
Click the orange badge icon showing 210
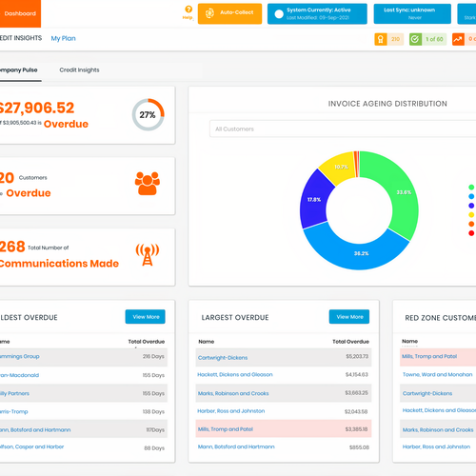pyautogui.click(x=381, y=39)
